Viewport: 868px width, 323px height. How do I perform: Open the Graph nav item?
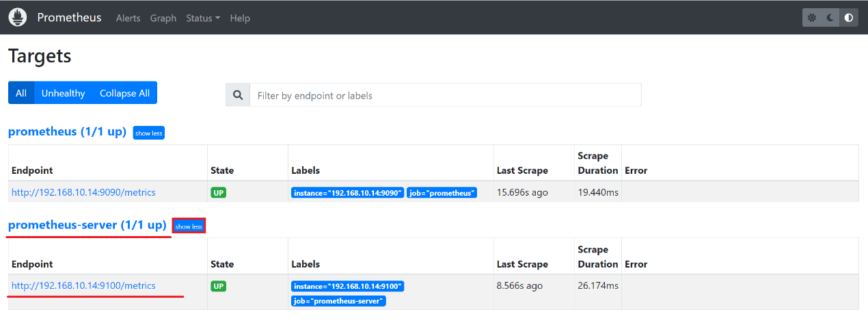click(163, 18)
